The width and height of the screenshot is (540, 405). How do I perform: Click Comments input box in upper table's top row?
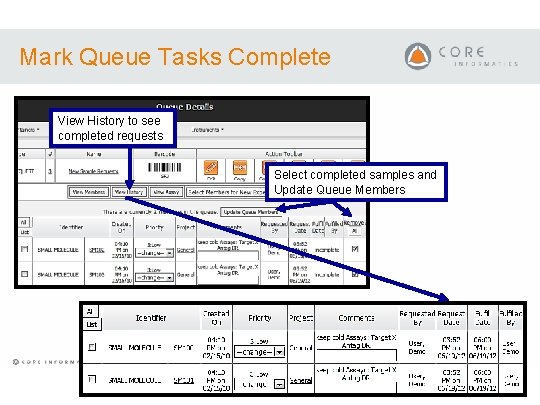228,256
